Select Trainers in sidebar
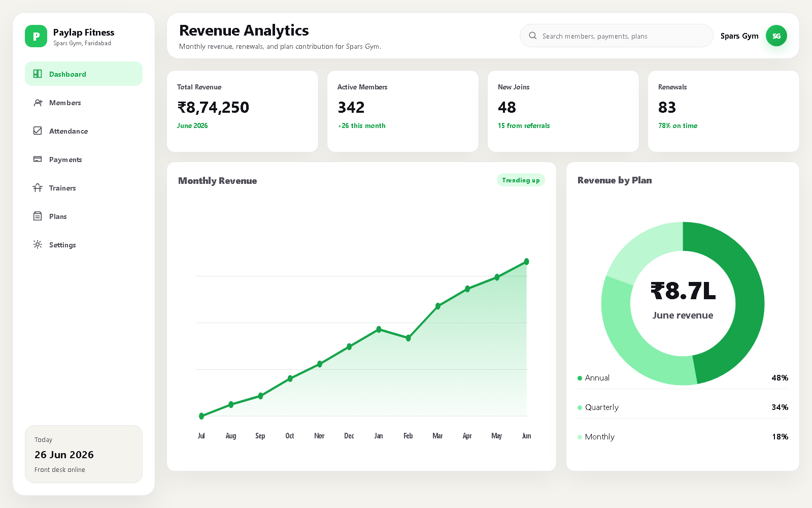This screenshot has height=508, width=812. (x=84, y=187)
